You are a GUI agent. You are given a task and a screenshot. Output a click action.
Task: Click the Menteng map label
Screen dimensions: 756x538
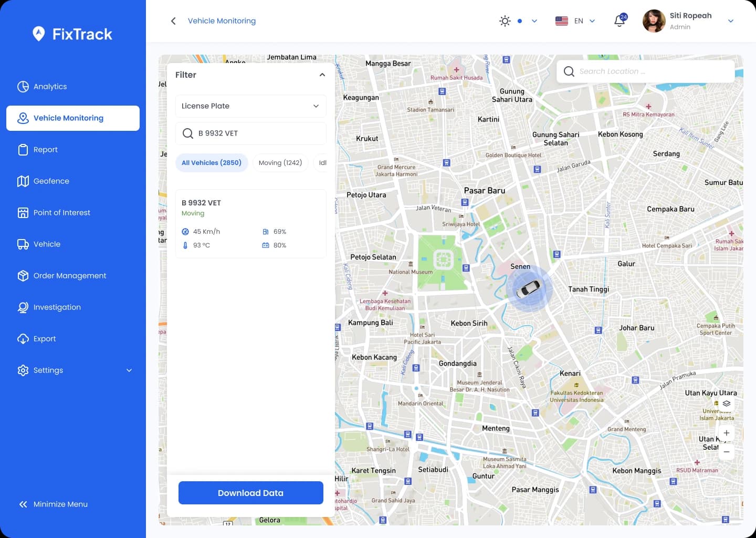click(496, 428)
